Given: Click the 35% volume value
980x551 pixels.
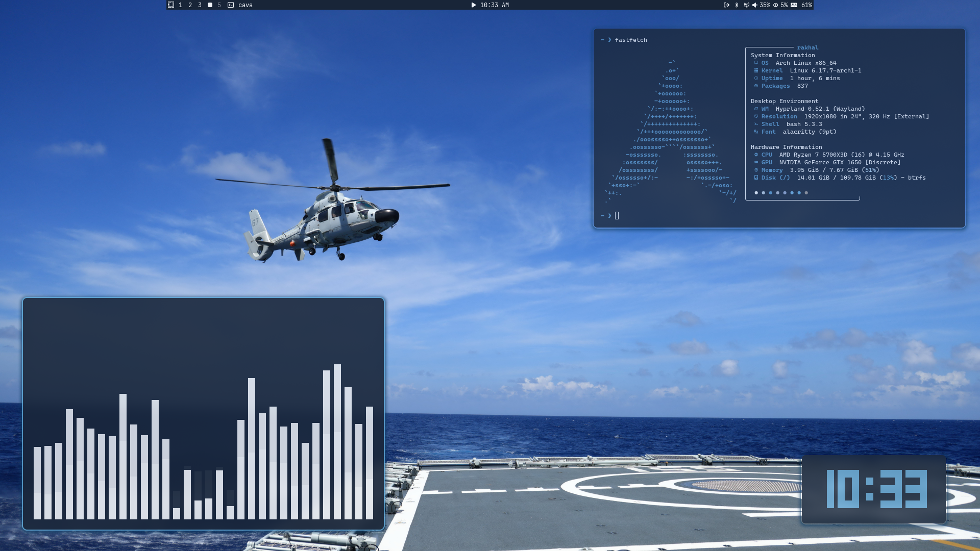Looking at the screenshot, I should pos(765,5).
